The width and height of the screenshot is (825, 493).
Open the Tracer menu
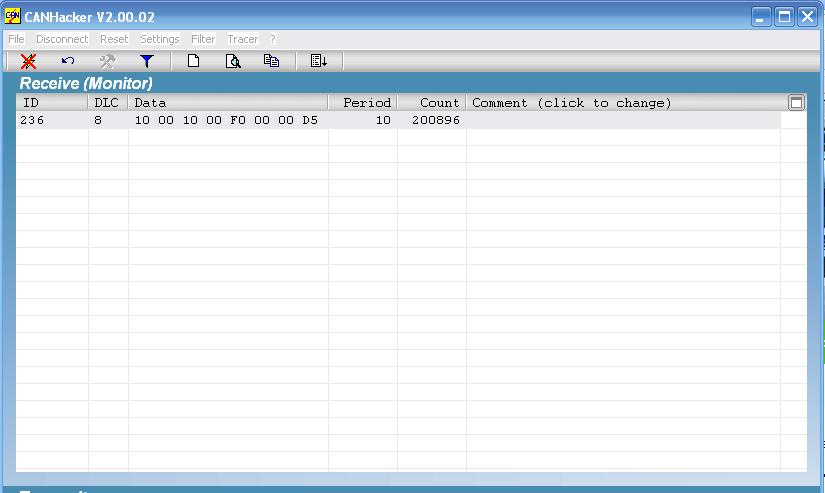click(x=243, y=39)
